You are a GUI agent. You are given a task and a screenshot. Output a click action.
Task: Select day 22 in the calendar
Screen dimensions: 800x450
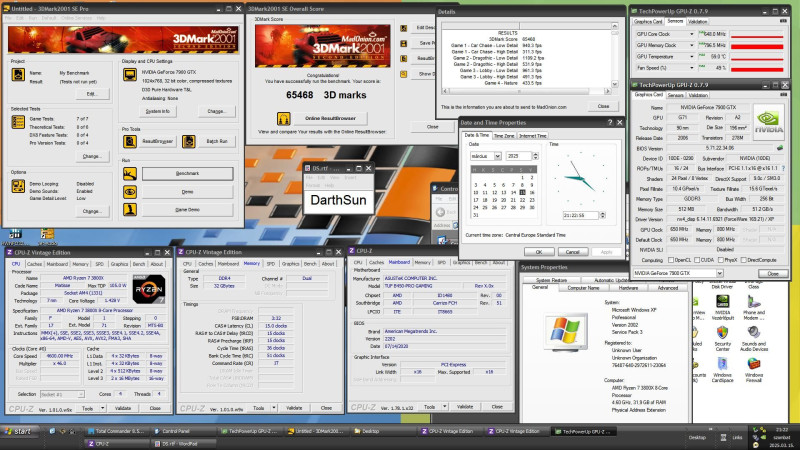coord(522,200)
